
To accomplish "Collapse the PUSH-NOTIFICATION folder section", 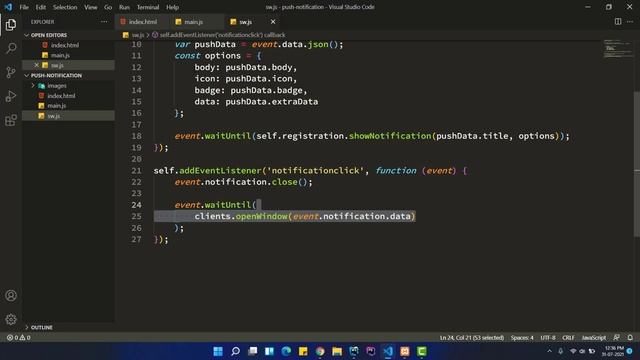I will coord(52,76).
